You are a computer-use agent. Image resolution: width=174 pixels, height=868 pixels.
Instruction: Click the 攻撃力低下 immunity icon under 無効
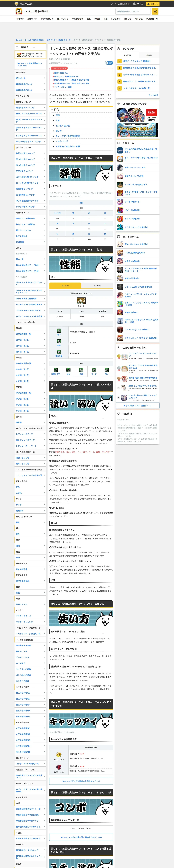pyautogui.click(x=56, y=370)
